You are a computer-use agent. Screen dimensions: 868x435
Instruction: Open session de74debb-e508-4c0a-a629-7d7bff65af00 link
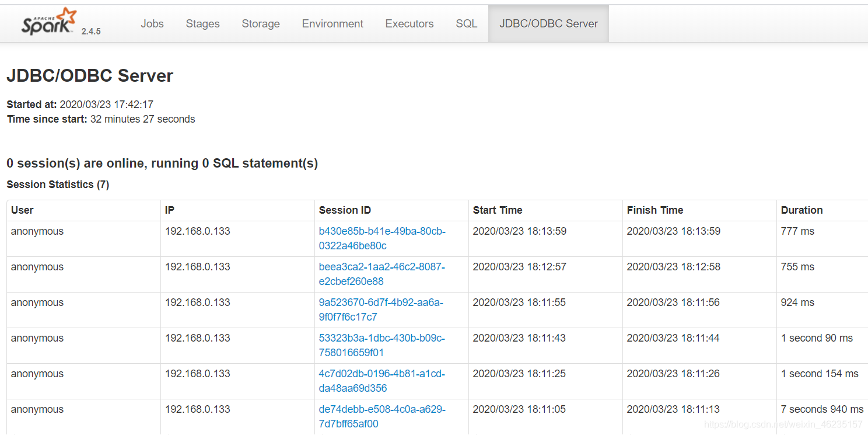pos(382,416)
